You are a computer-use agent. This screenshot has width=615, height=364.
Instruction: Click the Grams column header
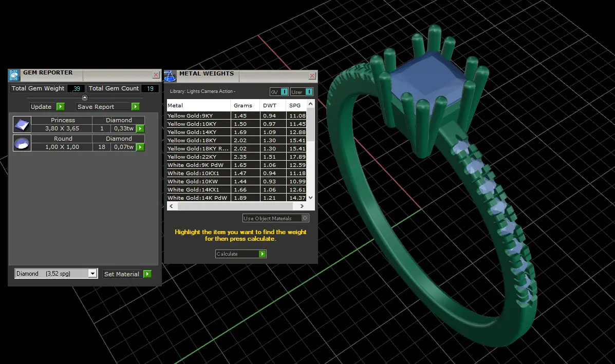pyautogui.click(x=245, y=105)
